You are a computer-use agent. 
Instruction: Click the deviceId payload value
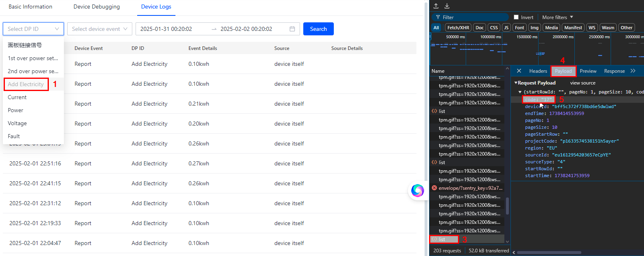point(584,106)
